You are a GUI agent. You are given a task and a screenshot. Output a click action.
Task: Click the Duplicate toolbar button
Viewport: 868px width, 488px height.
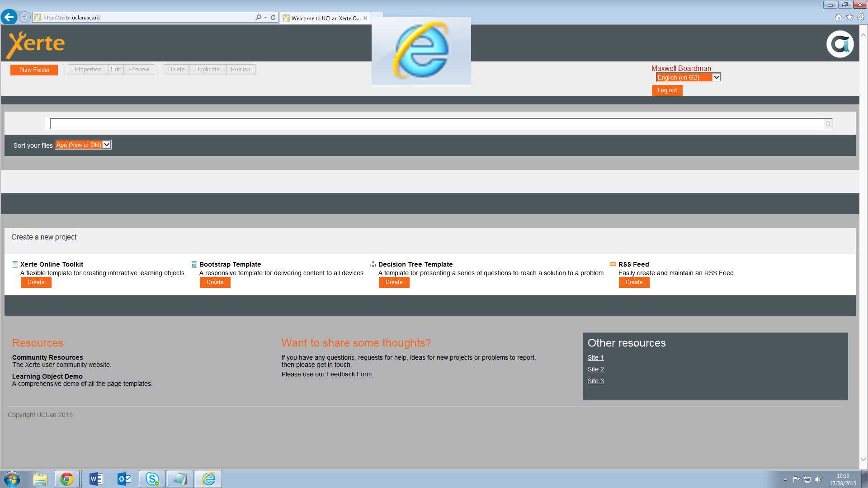coord(207,69)
